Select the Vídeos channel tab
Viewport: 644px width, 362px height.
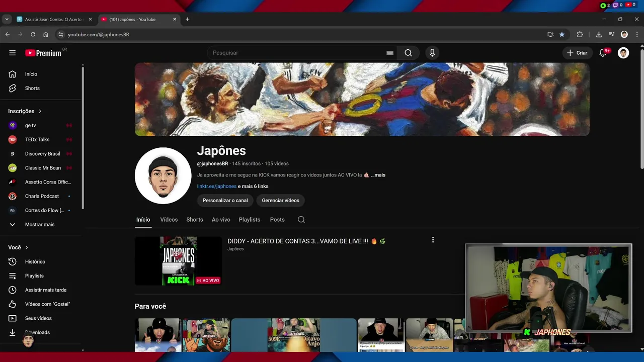coord(169,220)
